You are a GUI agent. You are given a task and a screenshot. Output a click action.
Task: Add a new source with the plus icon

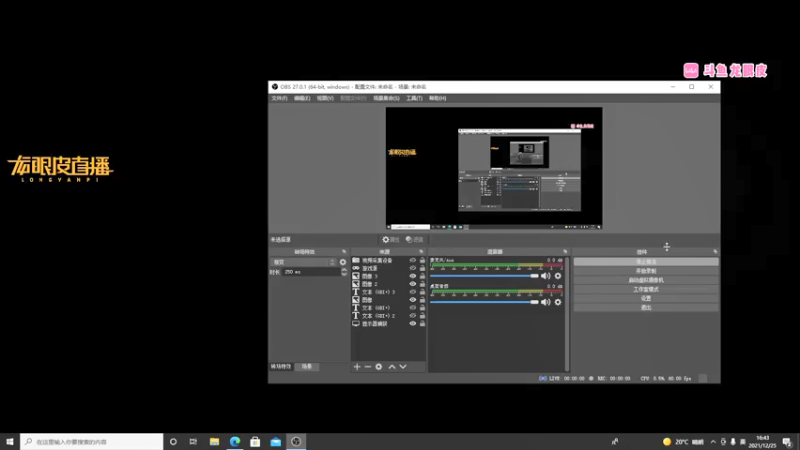[x=357, y=367]
